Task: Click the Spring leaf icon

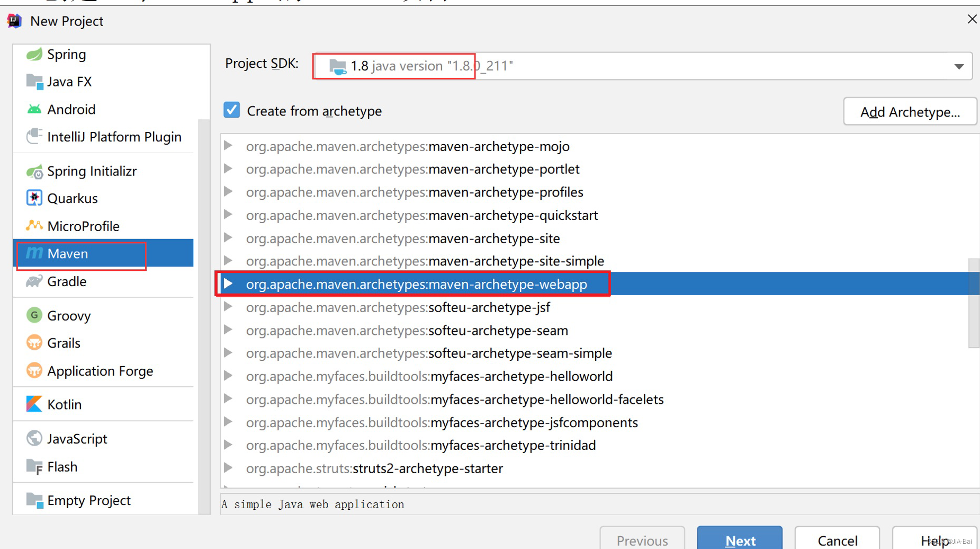Action: pyautogui.click(x=34, y=54)
